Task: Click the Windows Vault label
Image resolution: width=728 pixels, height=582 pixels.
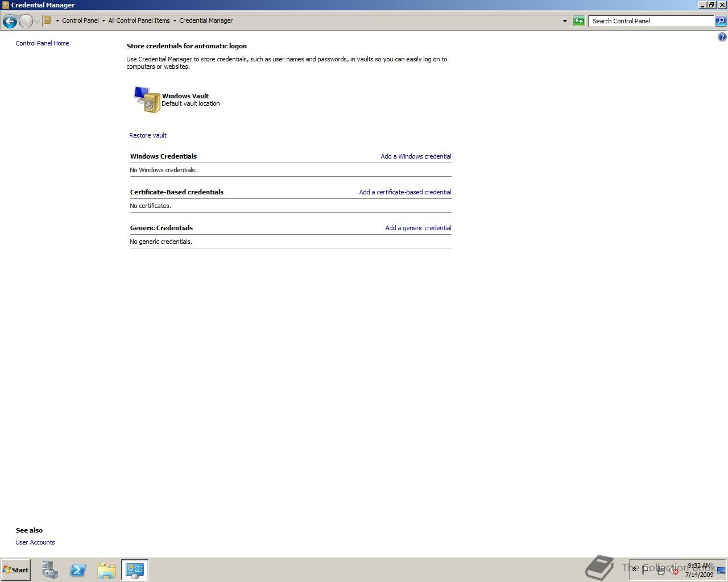Action: (x=185, y=96)
